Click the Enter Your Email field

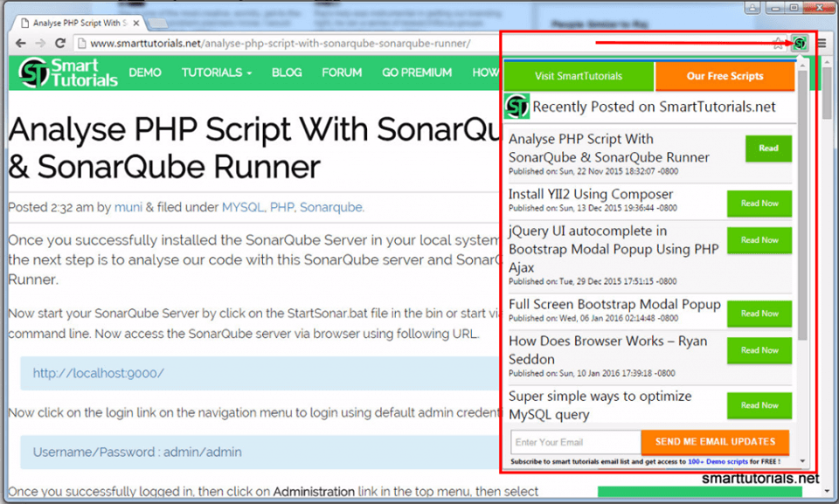(576, 442)
